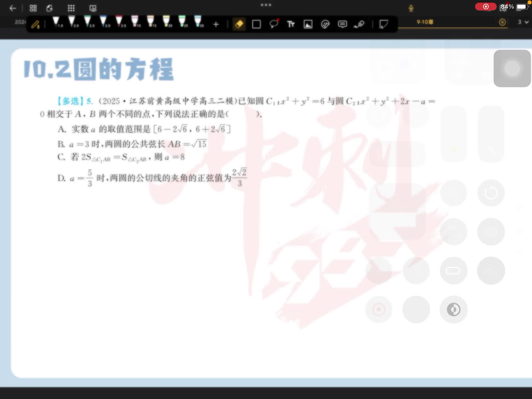Close the 9-10章 tab
Viewport: 532px width, 399px height.
tap(502, 22)
